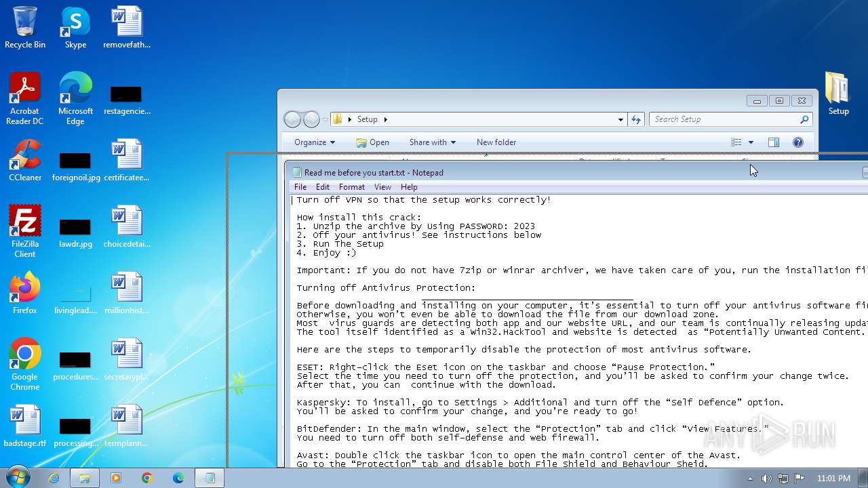This screenshot has width=868, height=488.
Task: Open Notepad Edit menu
Action: (323, 187)
